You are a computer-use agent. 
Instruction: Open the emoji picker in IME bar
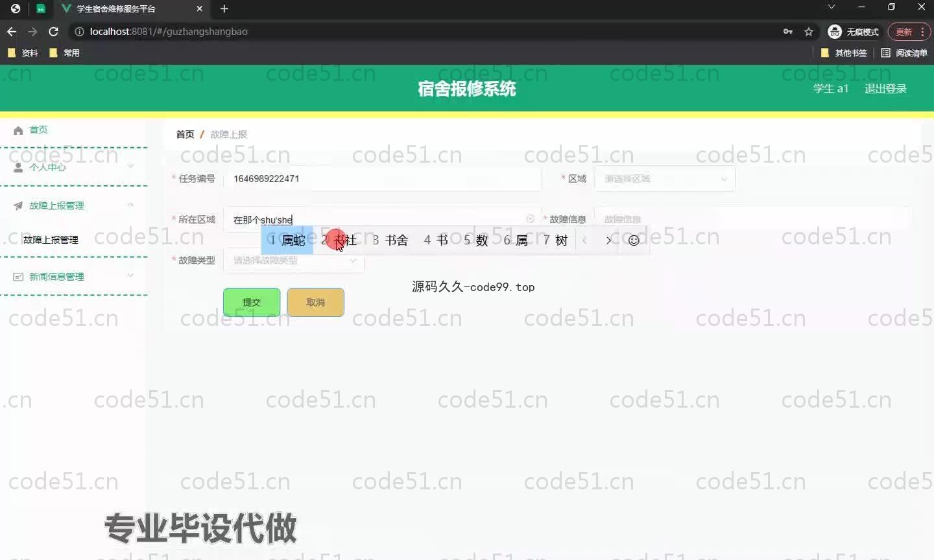[x=634, y=240]
